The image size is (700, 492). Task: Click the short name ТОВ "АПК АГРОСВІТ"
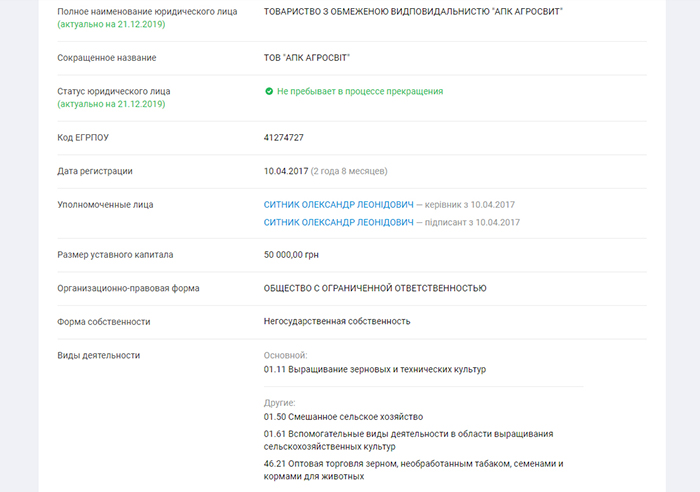[x=307, y=58]
